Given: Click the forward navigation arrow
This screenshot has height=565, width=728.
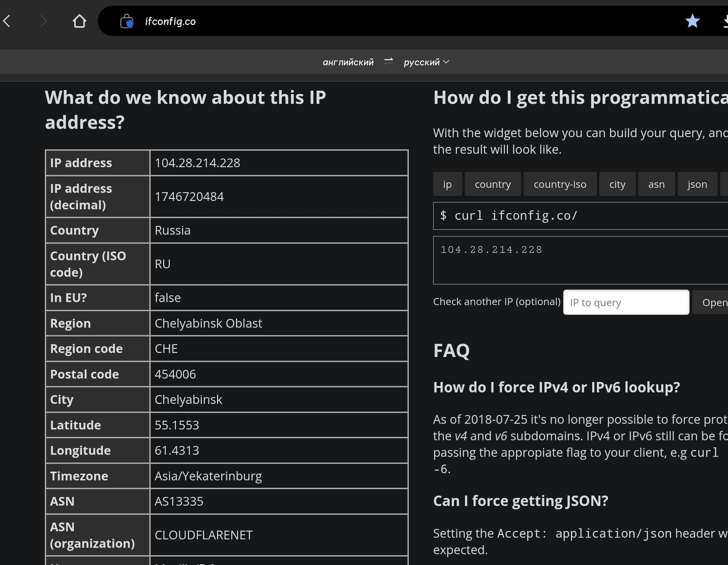Looking at the screenshot, I should [x=43, y=21].
